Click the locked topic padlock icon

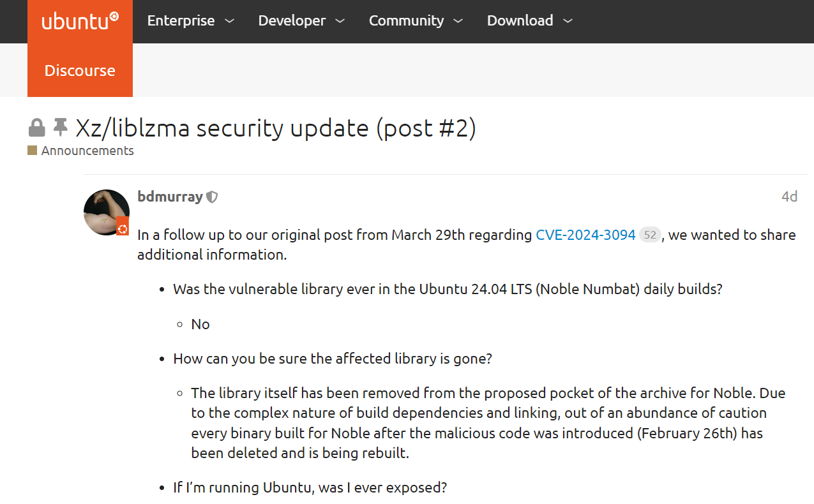pos(37,128)
